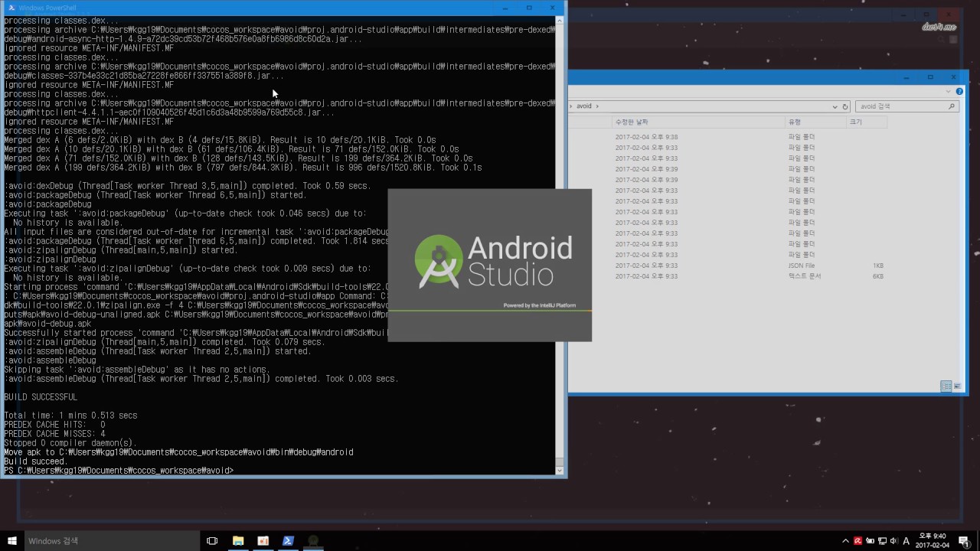
Task: Open the Windows Start menu
Action: [x=12, y=541]
